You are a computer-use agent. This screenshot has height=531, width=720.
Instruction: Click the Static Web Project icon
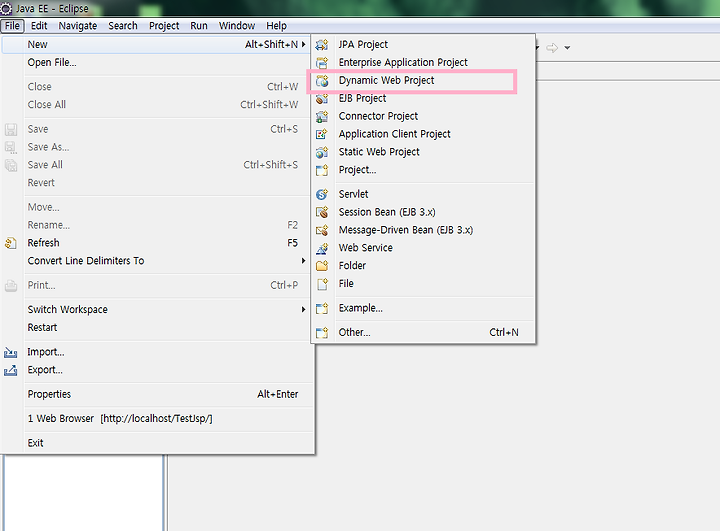pos(322,152)
